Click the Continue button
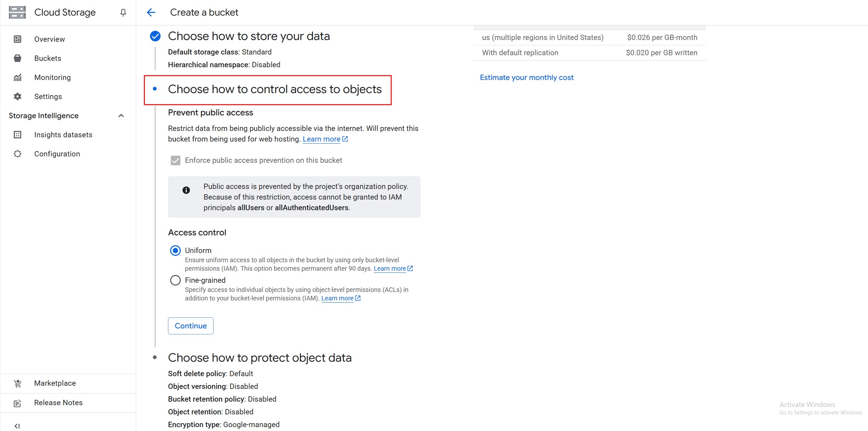 coord(191,326)
